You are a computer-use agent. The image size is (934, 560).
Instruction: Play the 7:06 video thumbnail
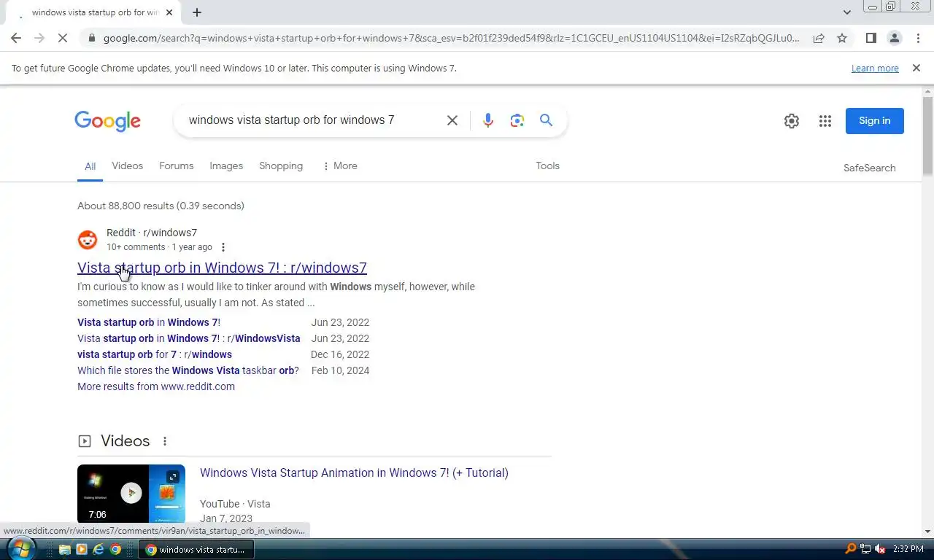[131, 494]
